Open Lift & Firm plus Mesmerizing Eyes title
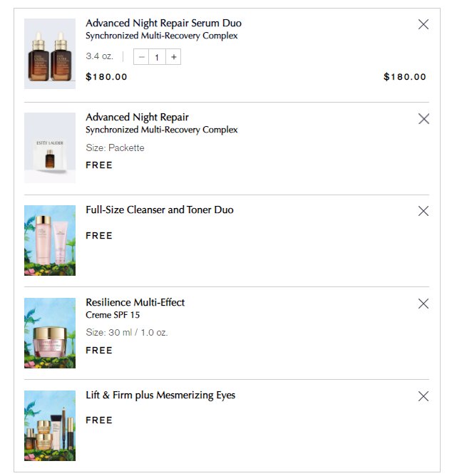452x476 pixels. [160, 395]
